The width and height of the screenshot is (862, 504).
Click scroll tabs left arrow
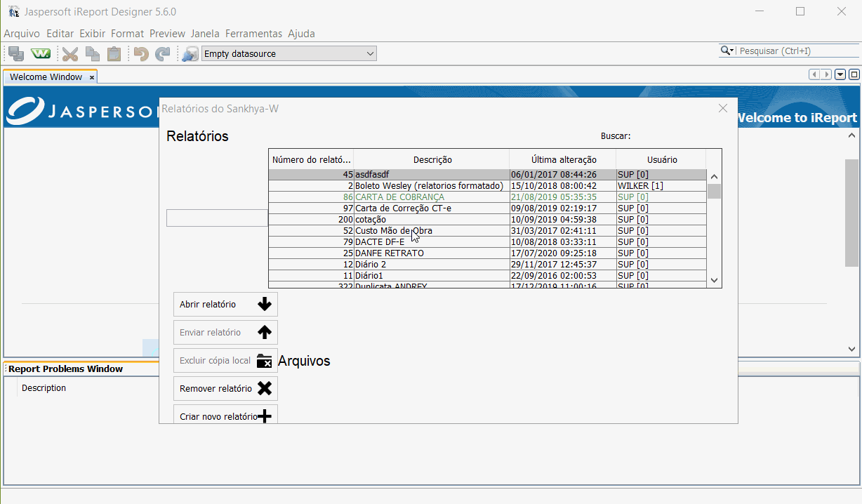tap(814, 74)
